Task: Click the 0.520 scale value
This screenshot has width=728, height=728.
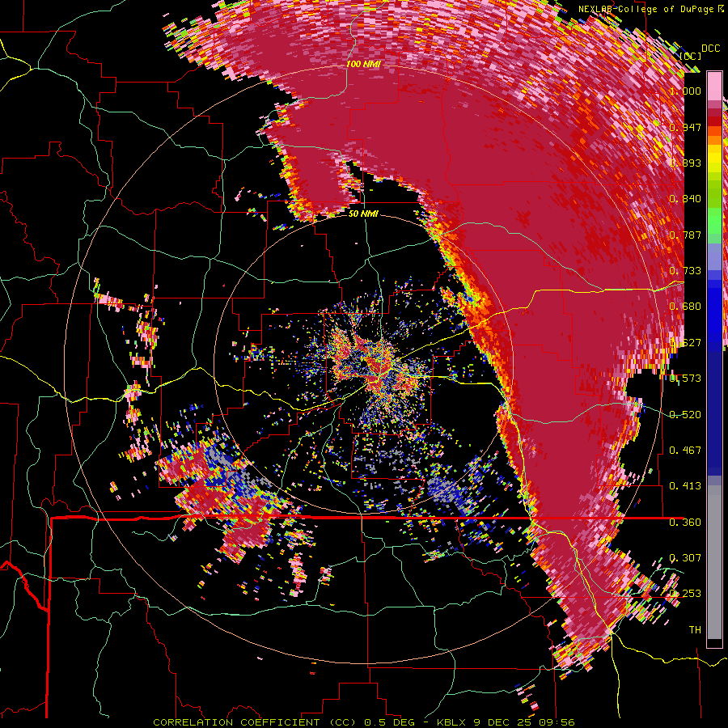Action: (x=685, y=415)
